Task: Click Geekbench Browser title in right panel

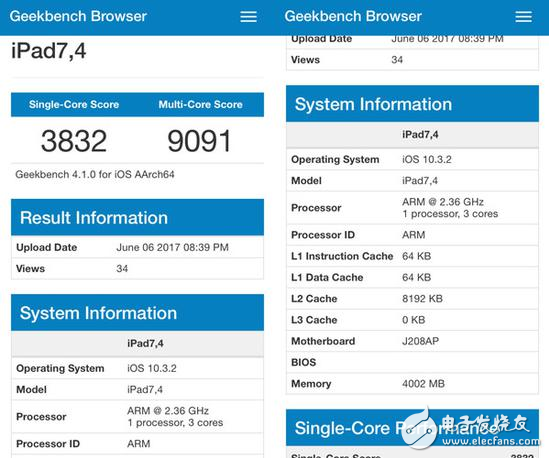Action: point(353,16)
